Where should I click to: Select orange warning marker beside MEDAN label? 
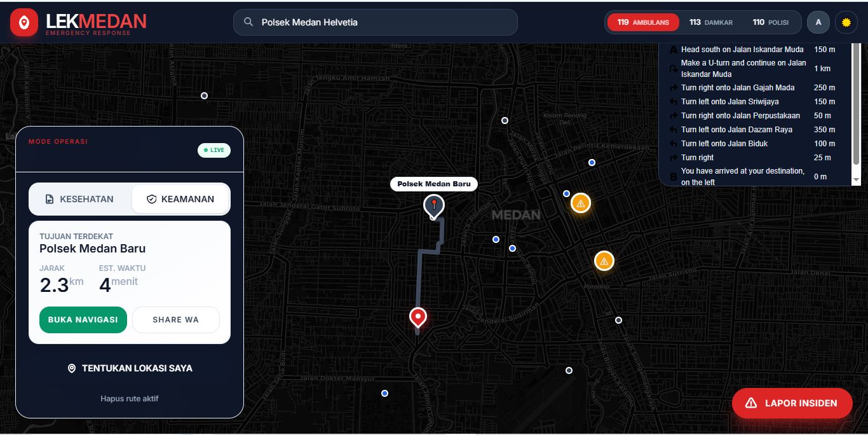(x=581, y=203)
